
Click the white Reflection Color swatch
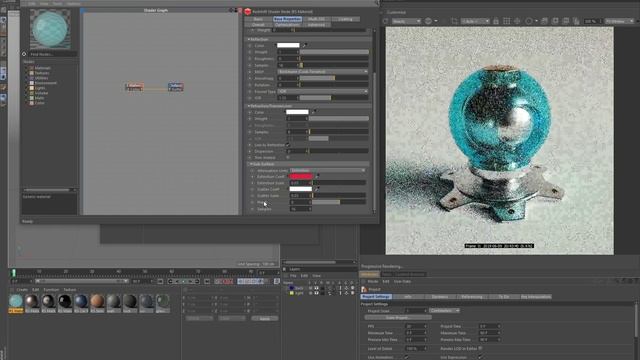[288, 45]
